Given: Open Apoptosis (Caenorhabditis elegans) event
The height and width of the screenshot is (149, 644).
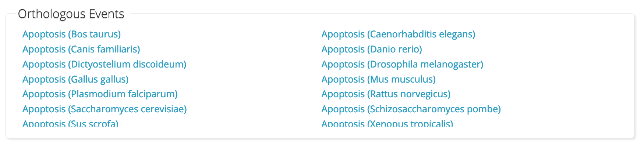Looking at the screenshot, I should click(x=398, y=34).
